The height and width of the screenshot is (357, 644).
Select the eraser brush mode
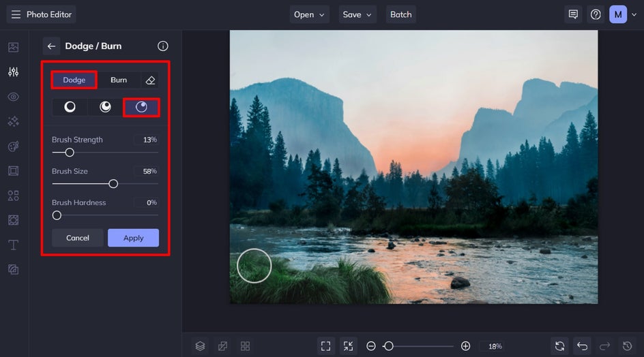click(150, 80)
